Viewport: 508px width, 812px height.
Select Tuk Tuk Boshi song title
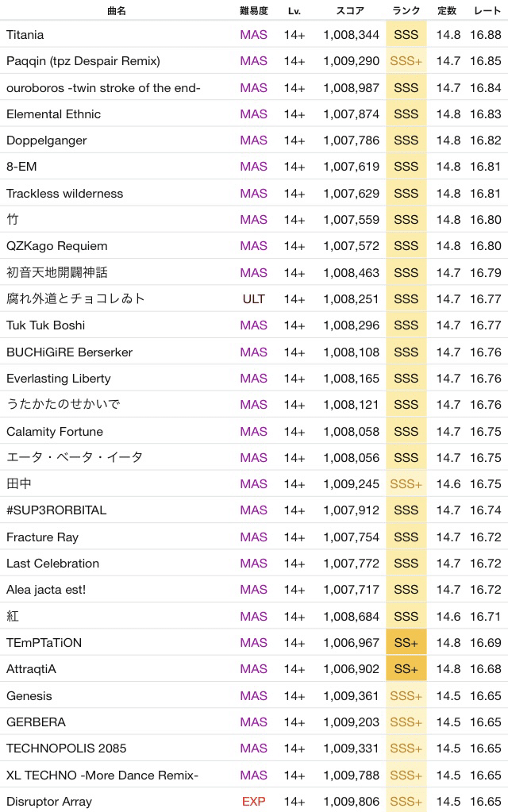(45, 325)
